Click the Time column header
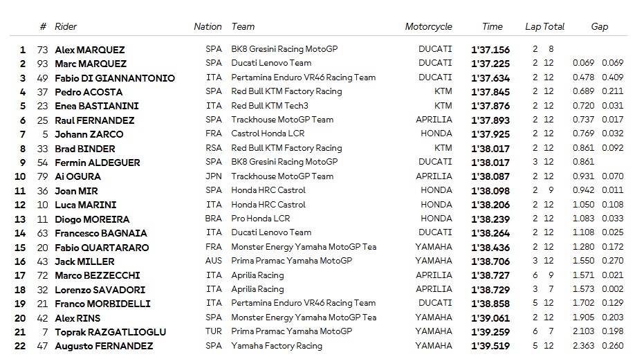 (x=492, y=27)
